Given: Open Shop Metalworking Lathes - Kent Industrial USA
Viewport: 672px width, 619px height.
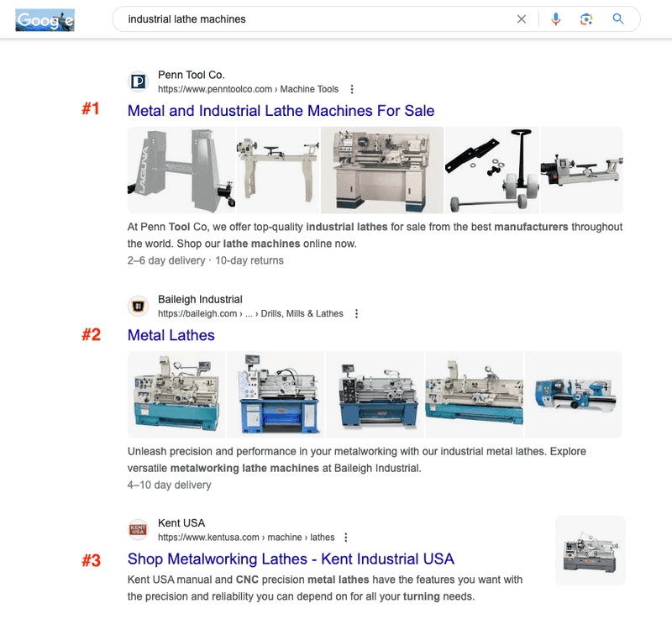Looking at the screenshot, I should [291, 559].
